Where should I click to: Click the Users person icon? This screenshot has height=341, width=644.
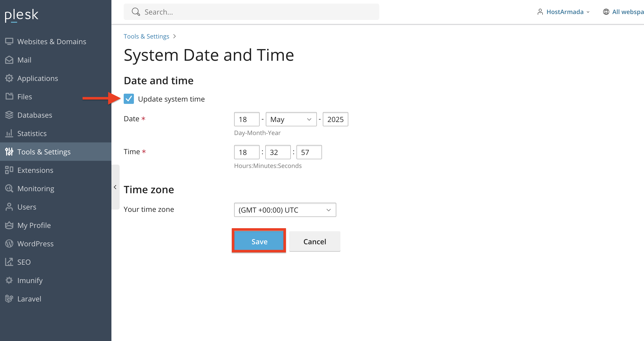(9, 207)
